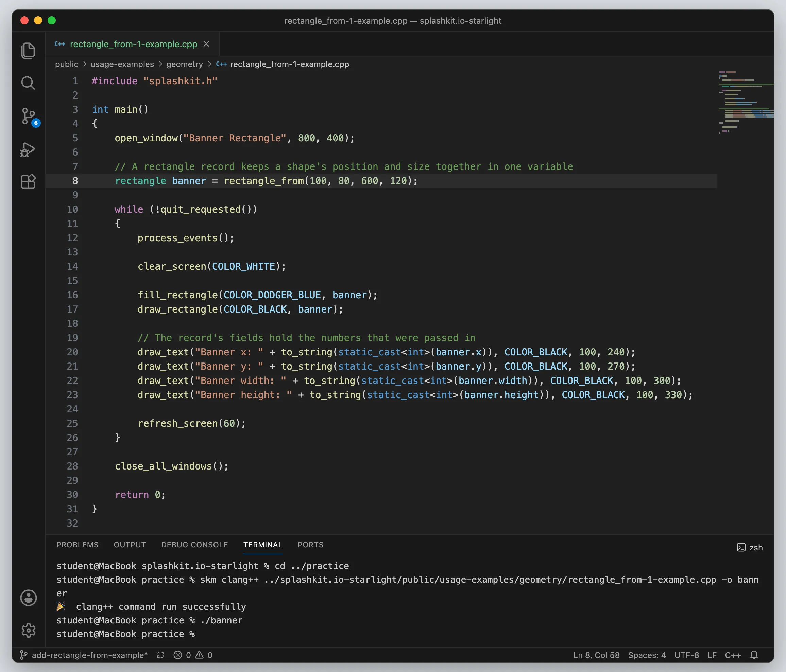Switch to the PROBLEMS panel tab

(x=78, y=545)
